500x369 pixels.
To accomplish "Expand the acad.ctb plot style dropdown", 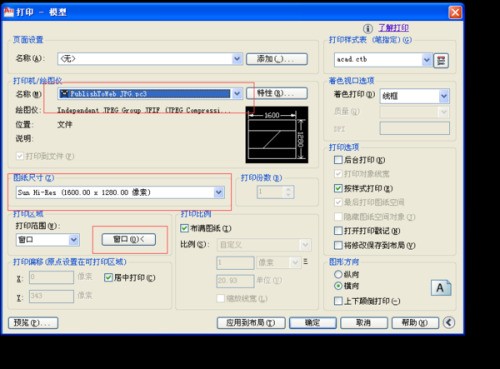I will 426,60.
